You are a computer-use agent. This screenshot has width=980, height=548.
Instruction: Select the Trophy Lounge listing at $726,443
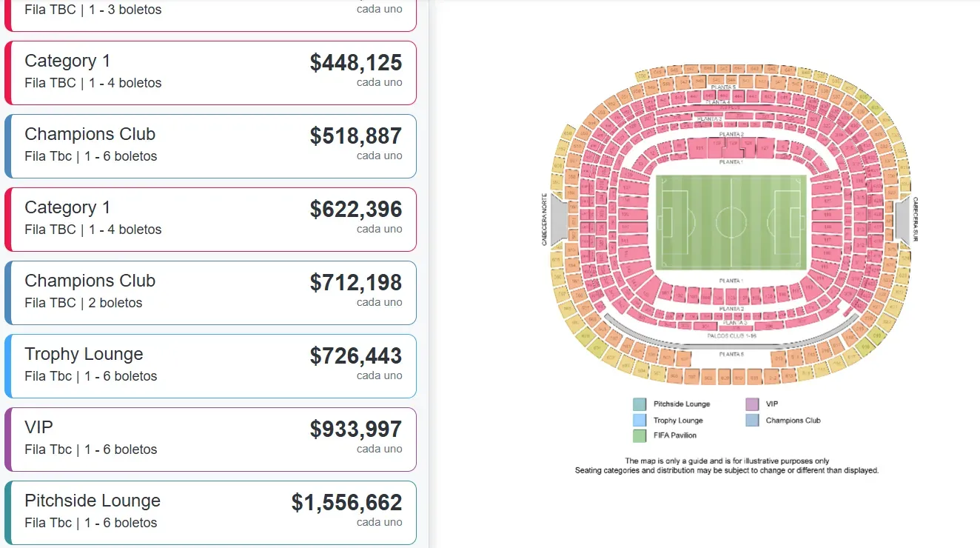pos(211,365)
